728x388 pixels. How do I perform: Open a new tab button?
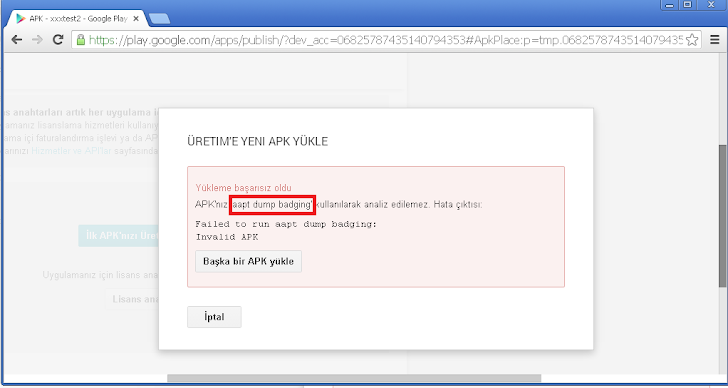[159, 19]
